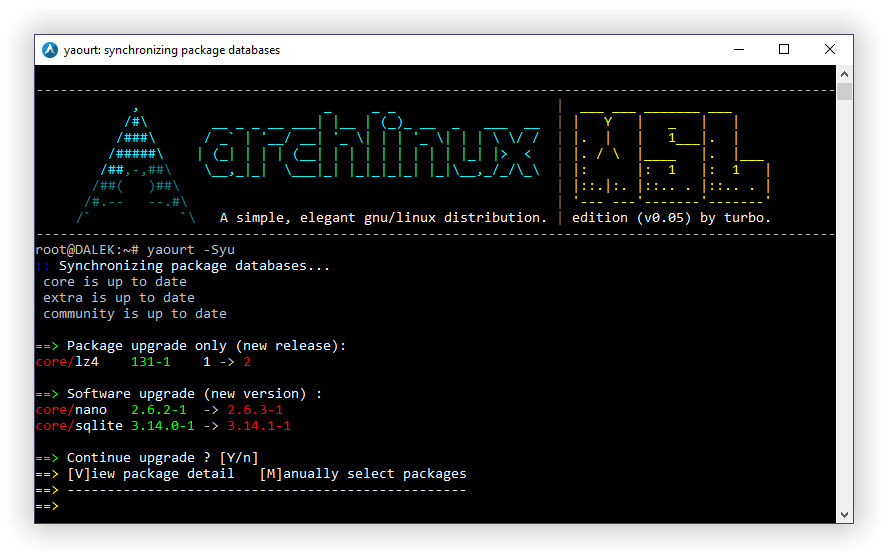Click the 'community is up to date' line
Viewport: 888px width, 558px height.
click(135, 313)
